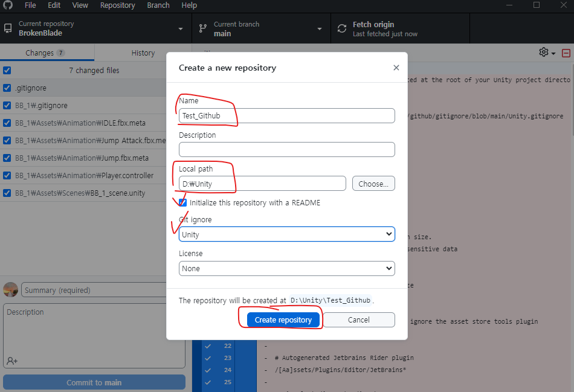Click the user avatar beside Summary field
The height and width of the screenshot is (392, 574).
pyautogui.click(x=10, y=289)
